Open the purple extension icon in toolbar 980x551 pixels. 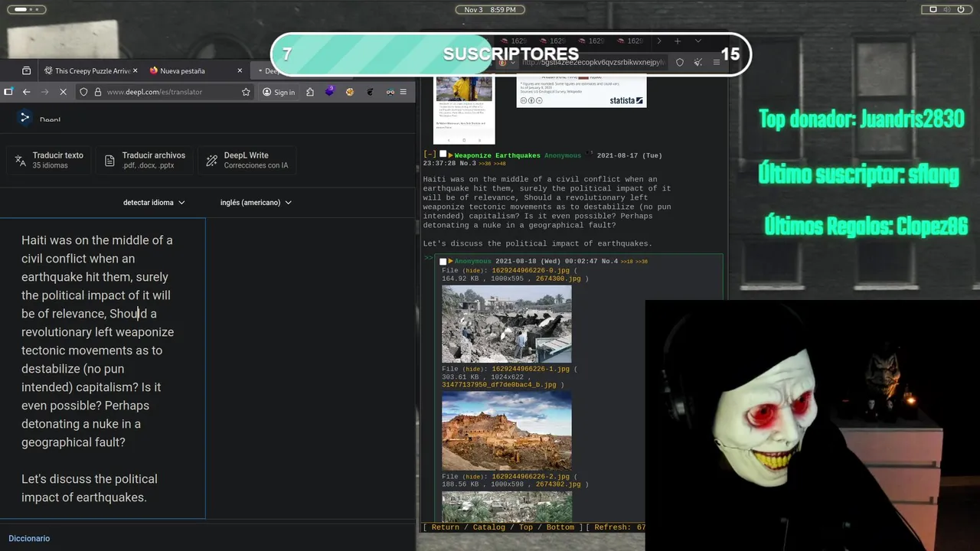click(330, 92)
